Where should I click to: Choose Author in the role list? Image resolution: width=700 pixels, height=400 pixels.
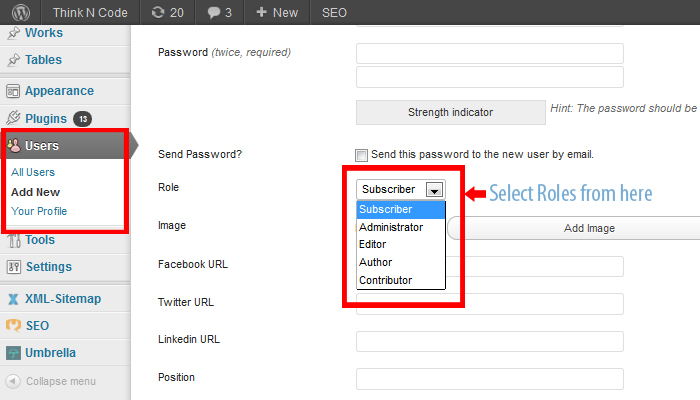401,262
